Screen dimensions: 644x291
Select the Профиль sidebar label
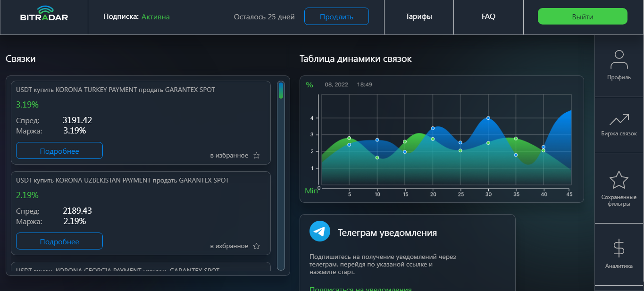[x=619, y=77]
